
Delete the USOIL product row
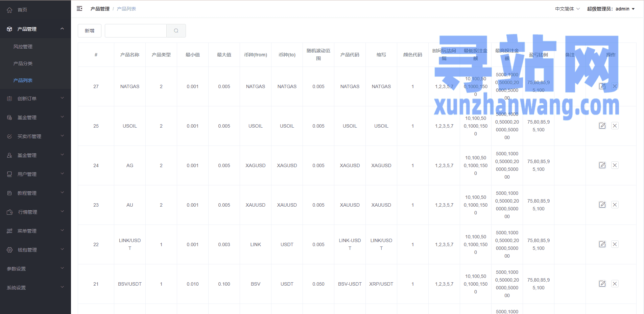(x=615, y=126)
